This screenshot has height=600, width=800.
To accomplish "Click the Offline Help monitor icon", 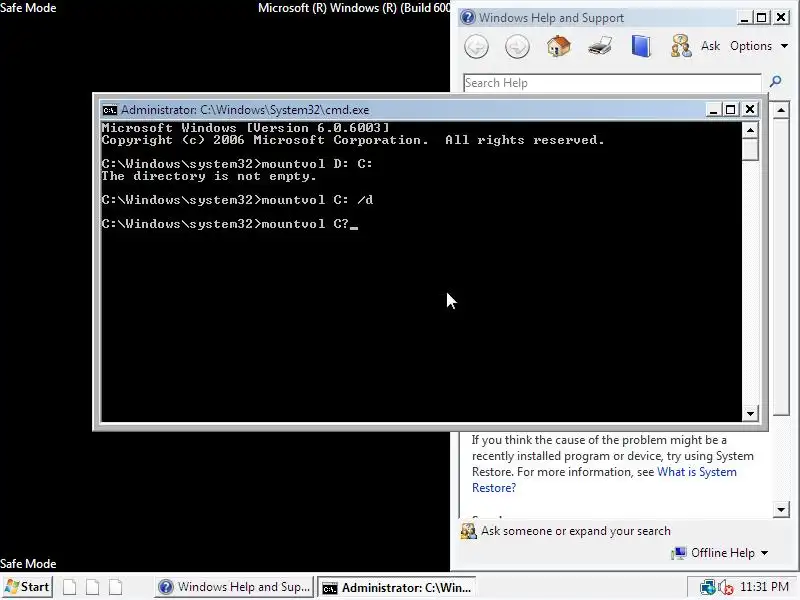I will (679, 553).
